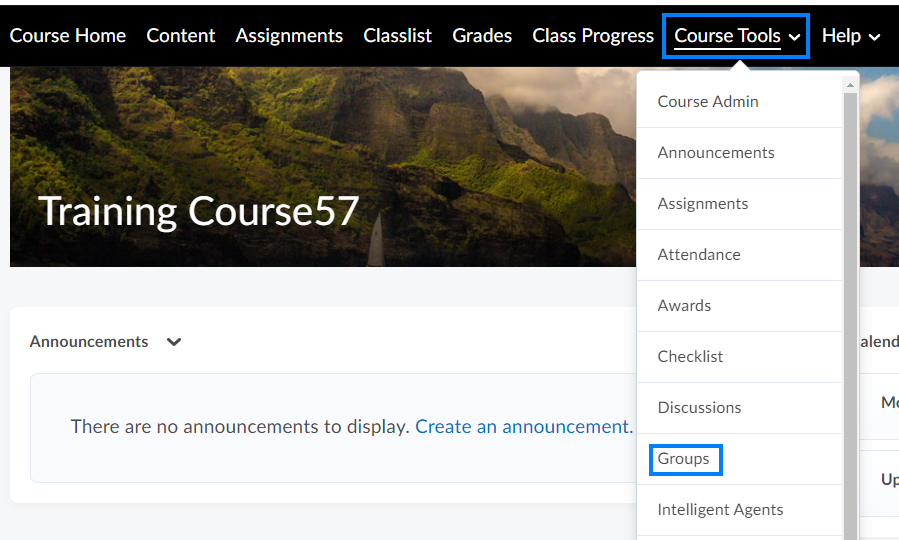Select Course Admin from the dropdown
The height and width of the screenshot is (540, 899).
(x=708, y=102)
